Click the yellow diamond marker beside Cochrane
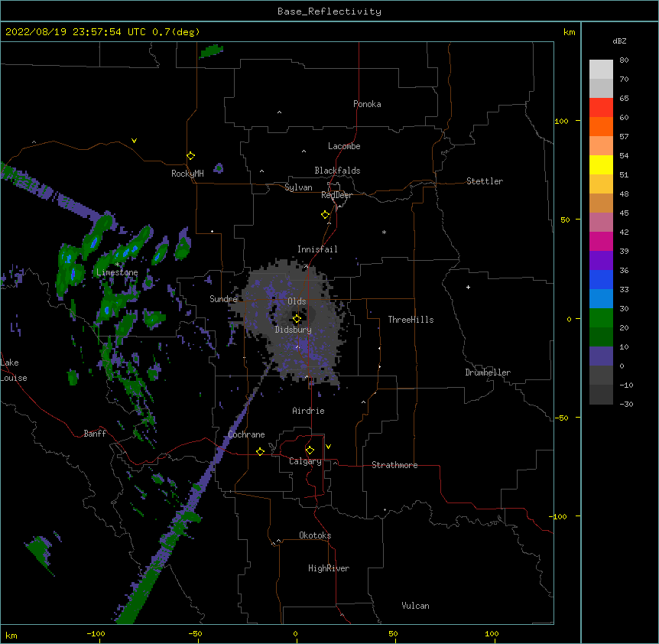 pos(260,451)
